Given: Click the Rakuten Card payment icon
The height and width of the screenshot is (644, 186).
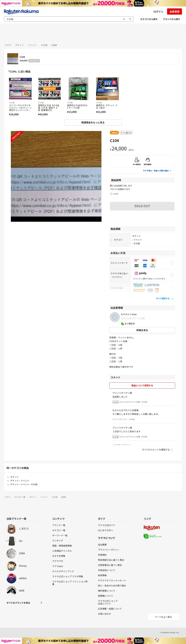Looking at the screenshot, I should pos(137,260).
